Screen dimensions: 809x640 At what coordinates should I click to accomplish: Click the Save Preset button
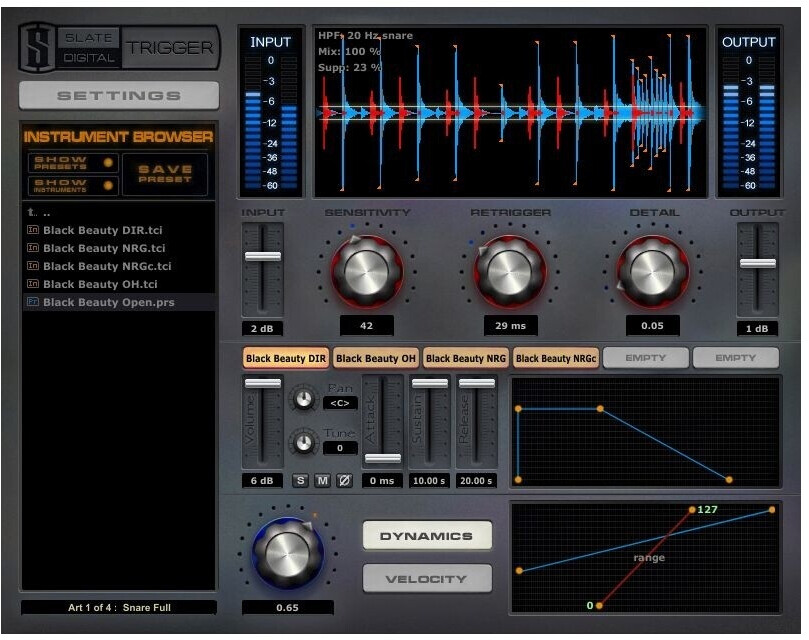[165, 174]
